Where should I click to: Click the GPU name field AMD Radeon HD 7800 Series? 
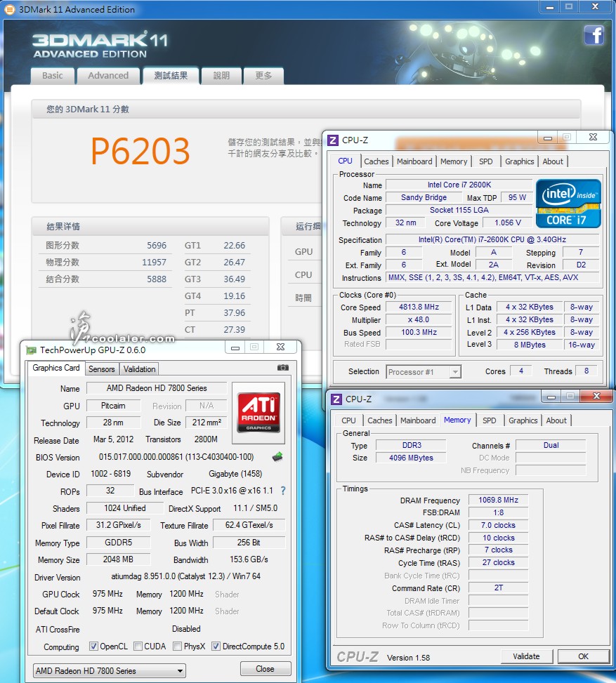click(157, 388)
